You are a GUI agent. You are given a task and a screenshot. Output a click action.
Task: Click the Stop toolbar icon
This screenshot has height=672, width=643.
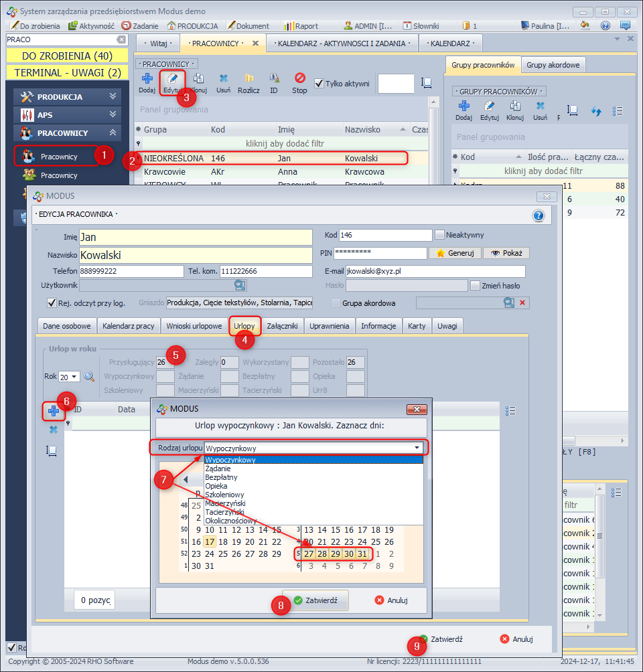[299, 79]
